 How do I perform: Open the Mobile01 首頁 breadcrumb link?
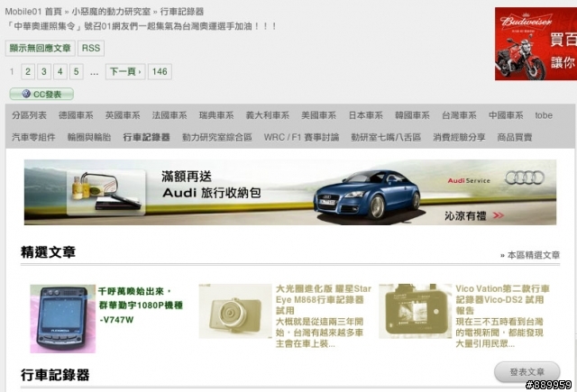click(33, 12)
